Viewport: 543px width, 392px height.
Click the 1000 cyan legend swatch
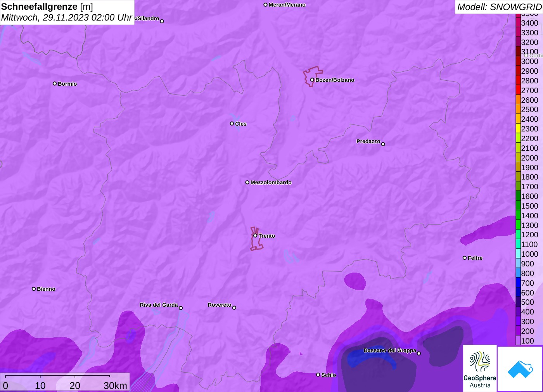(518, 254)
